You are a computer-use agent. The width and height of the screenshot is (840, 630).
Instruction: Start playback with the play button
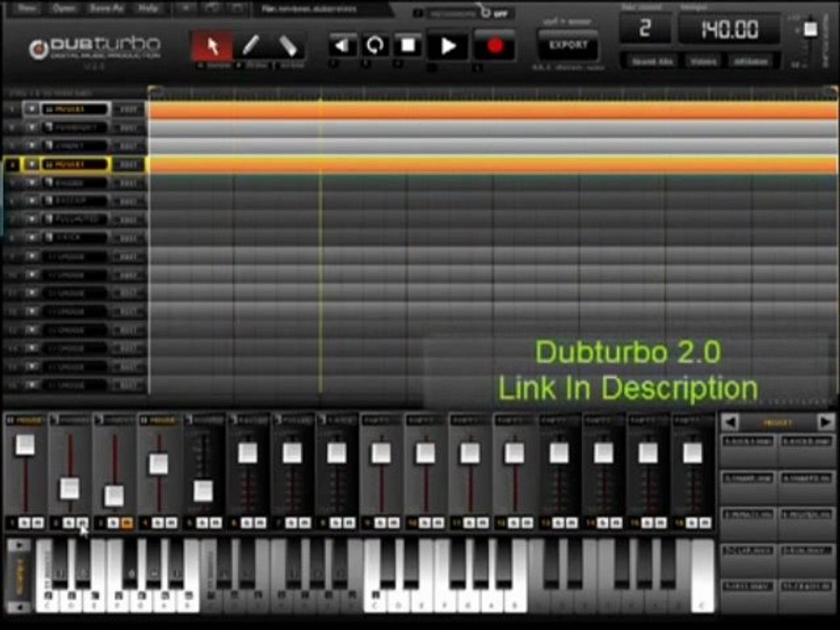448,46
